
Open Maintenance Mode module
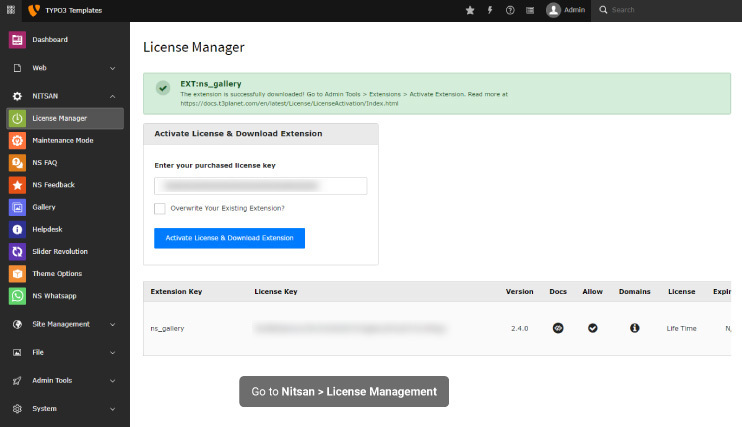(63, 141)
